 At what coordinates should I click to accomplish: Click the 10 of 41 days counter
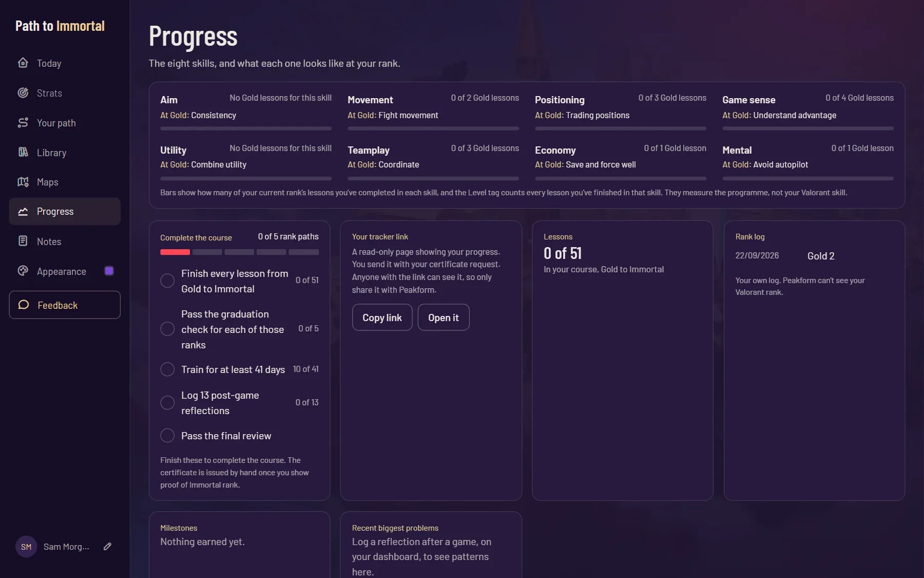click(x=305, y=369)
